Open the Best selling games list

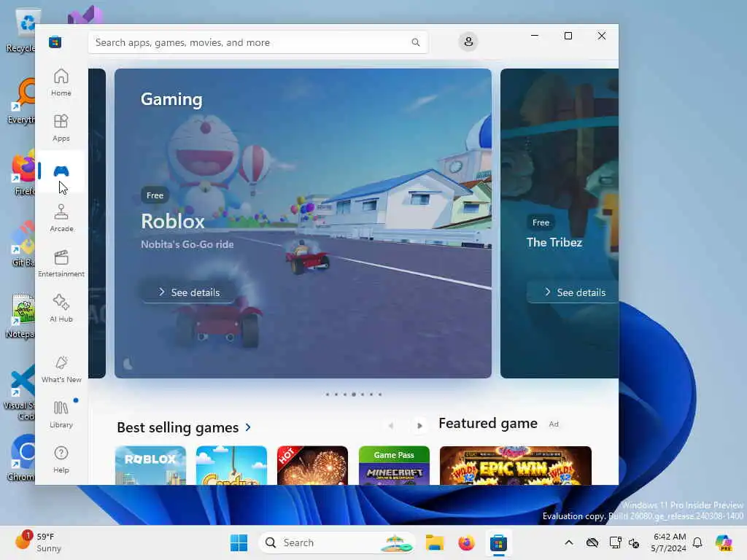pyautogui.click(x=178, y=427)
